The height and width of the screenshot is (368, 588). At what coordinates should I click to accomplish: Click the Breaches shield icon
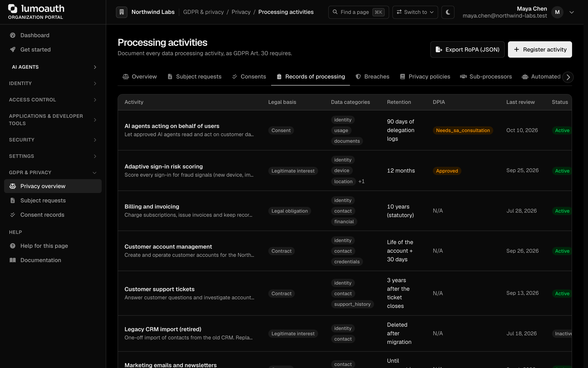click(358, 77)
